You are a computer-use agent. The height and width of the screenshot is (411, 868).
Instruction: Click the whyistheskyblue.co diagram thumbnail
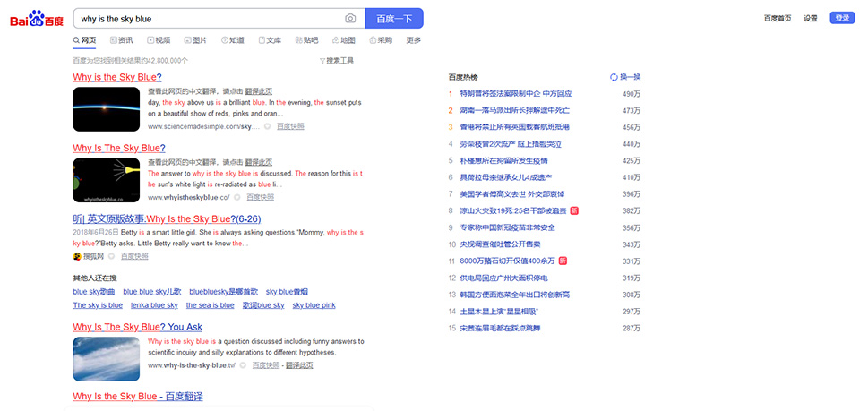(x=107, y=180)
